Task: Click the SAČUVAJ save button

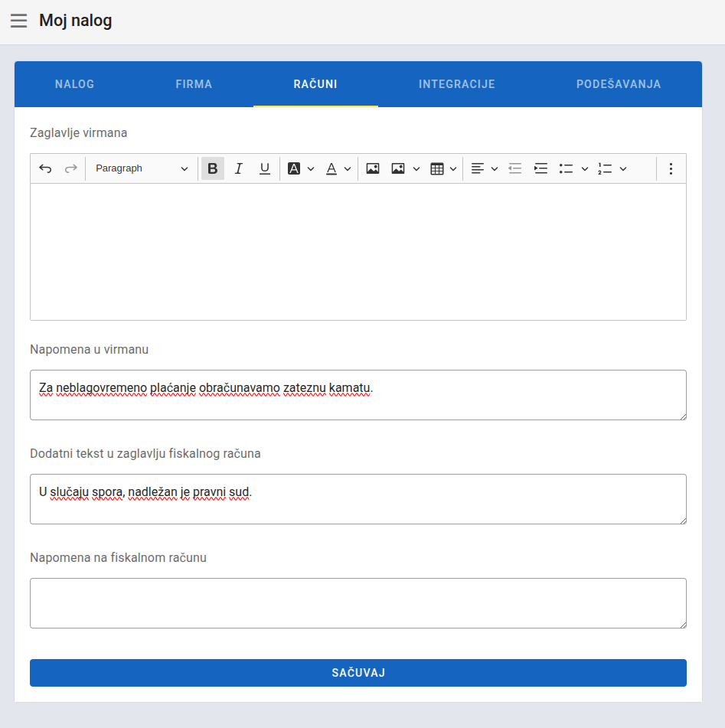Action: pyautogui.click(x=358, y=673)
